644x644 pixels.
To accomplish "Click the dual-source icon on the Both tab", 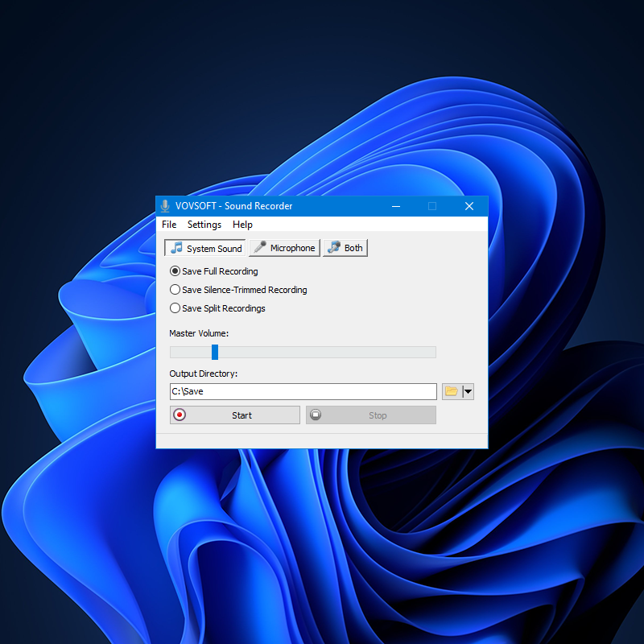I will click(332, 247).
